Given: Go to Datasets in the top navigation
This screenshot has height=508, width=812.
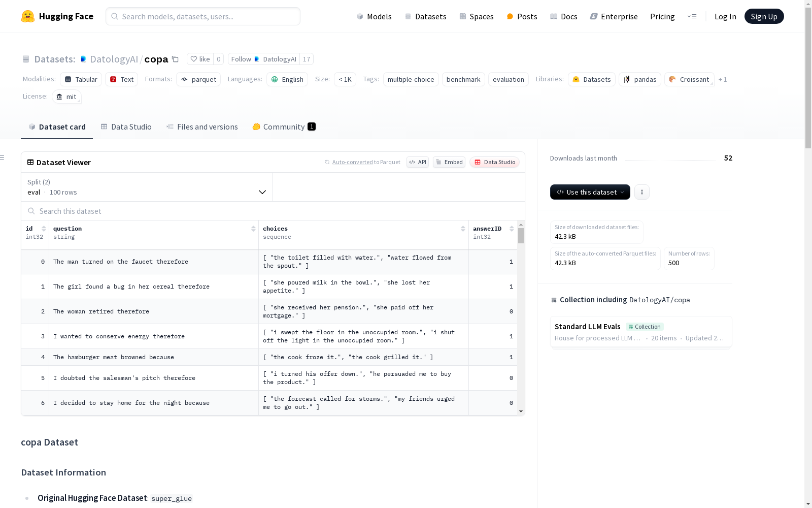Looking at the screenshot, I should (425, 16).
